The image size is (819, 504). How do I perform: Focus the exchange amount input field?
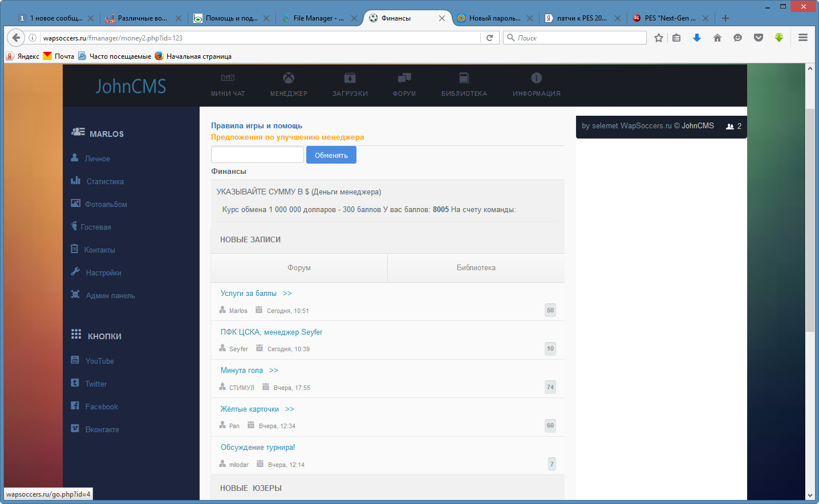coord(257,155)
